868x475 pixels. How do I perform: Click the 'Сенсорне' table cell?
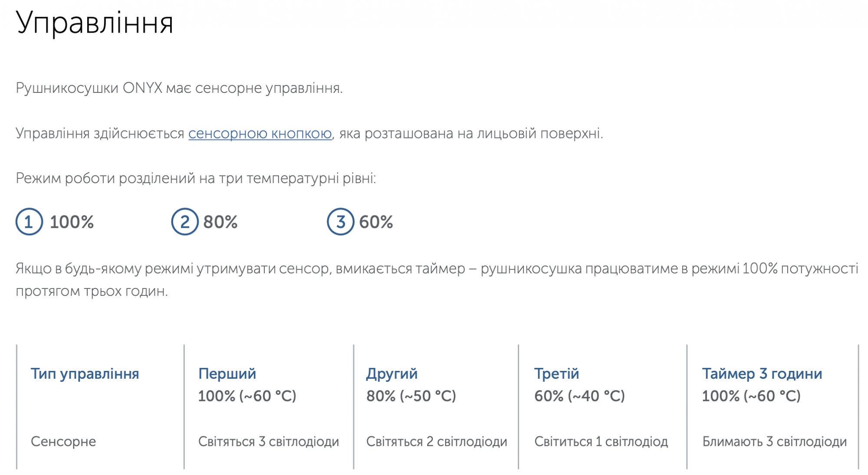click(x=63, y=441)
